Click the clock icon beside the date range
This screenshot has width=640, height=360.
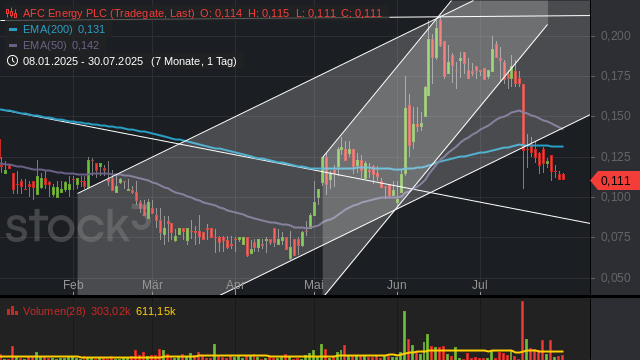pyautogui.click(x=12, y=61)
